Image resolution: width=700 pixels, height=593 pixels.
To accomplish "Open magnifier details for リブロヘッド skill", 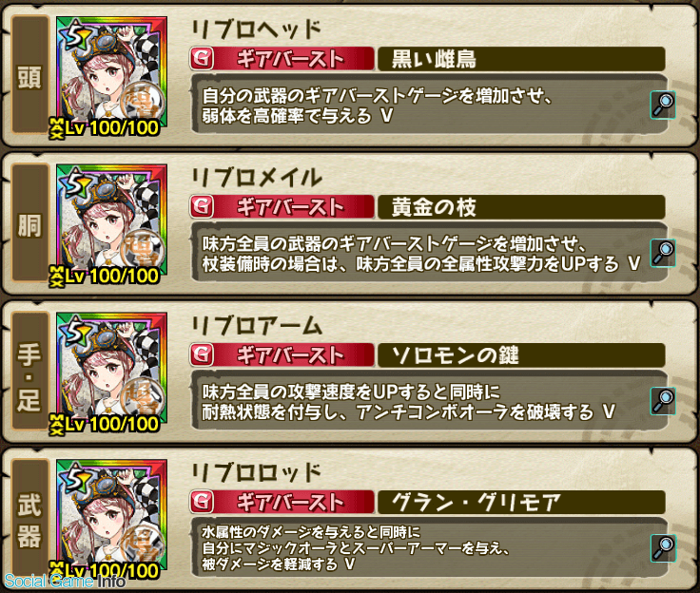I will coord(663,105).
